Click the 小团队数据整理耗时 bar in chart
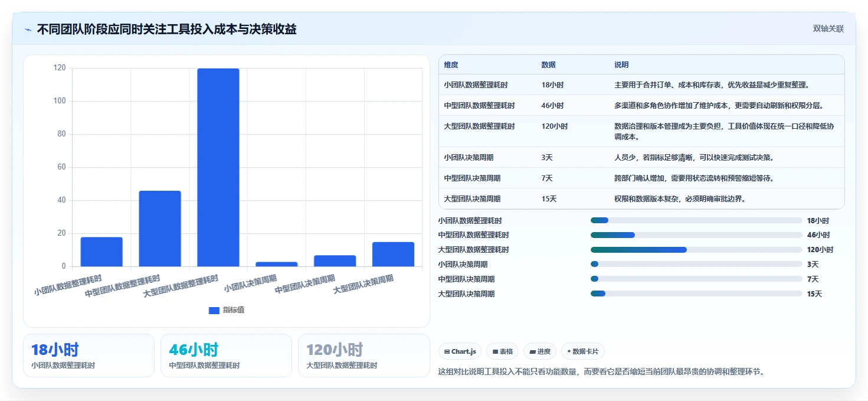Viewport: 868px width, 401px height. pyautogui.click(x=101, y=252)
